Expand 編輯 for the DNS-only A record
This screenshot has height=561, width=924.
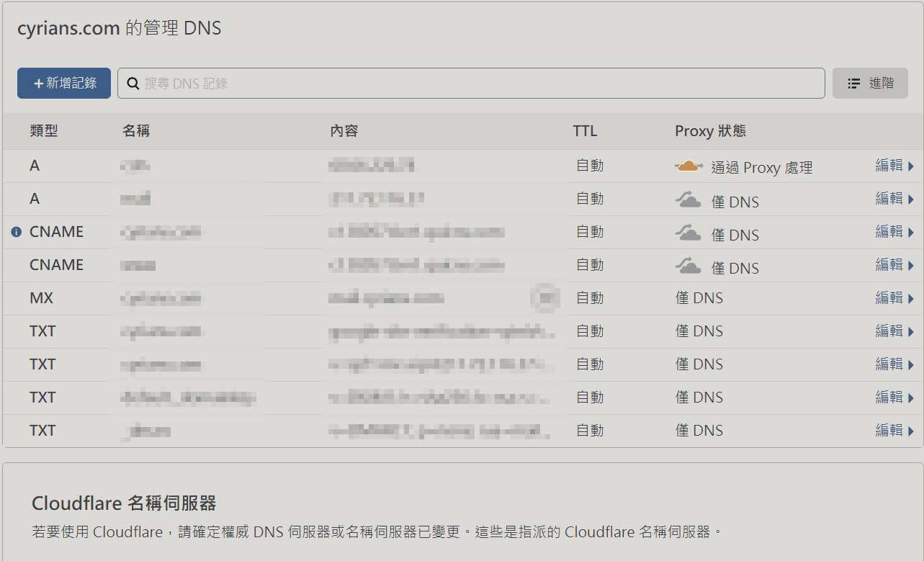[894, 199]
